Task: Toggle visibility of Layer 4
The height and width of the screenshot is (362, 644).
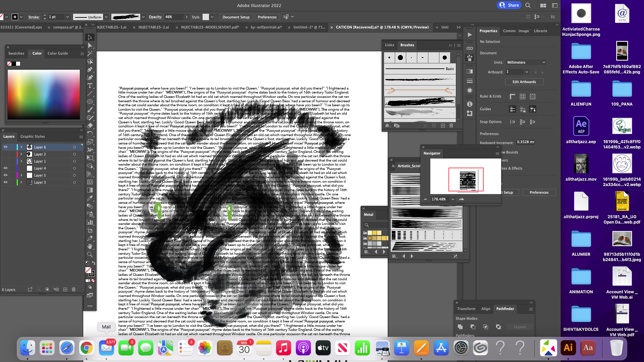Action: 5,168
